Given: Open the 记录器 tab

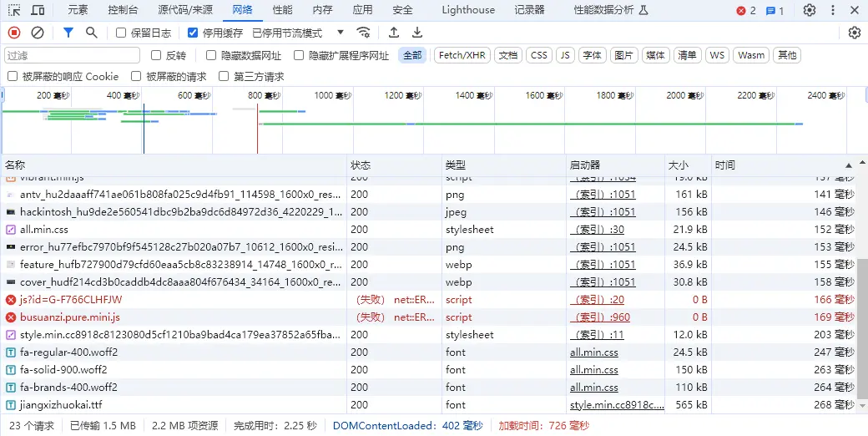Looking at the screenshot, I should pyautogui.click(x=529, y=10).
